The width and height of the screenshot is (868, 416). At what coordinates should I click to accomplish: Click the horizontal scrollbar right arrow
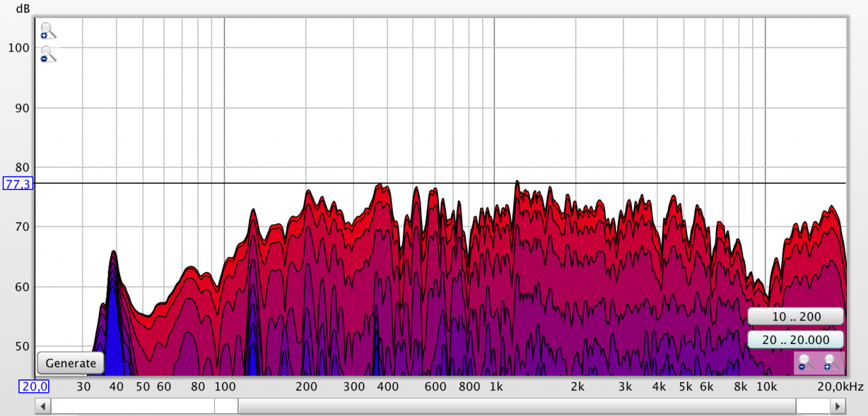tap(839, 406)
